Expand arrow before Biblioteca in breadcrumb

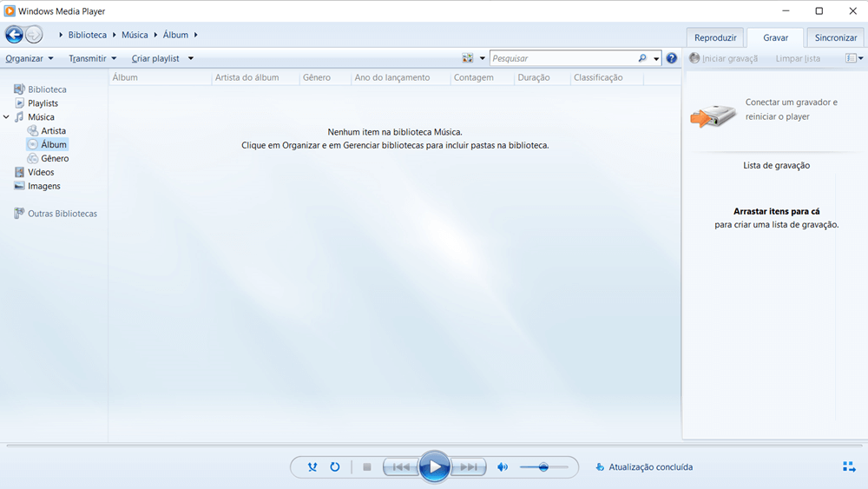tap(61, 35)
